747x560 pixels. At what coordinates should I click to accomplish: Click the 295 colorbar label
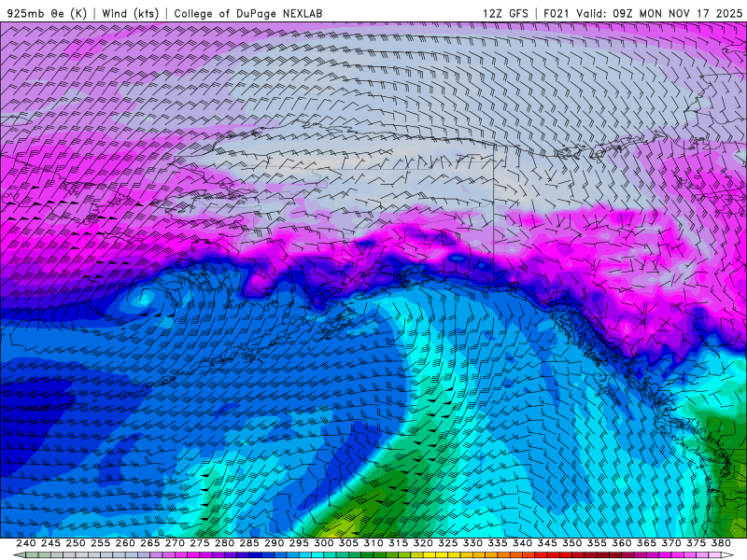299,543
